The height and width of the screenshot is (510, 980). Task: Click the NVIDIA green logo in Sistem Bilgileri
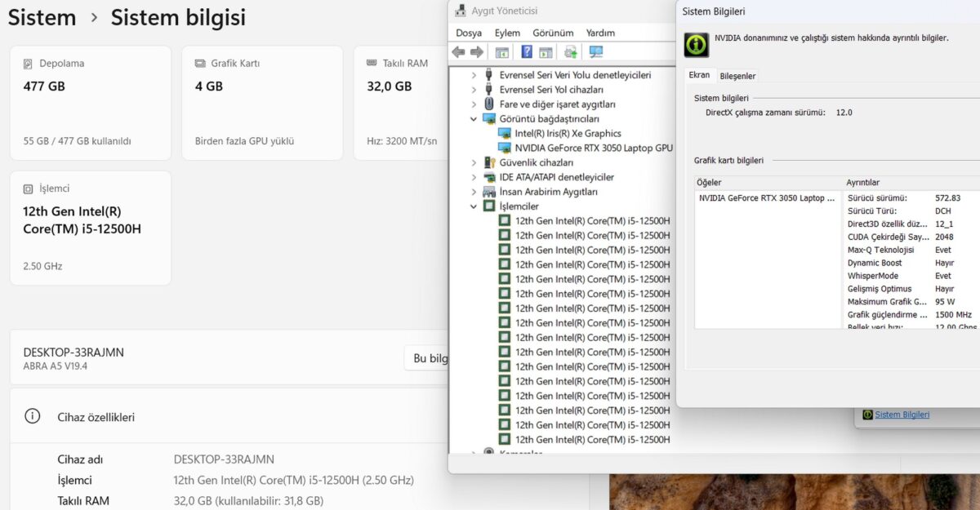coord(696,44)
